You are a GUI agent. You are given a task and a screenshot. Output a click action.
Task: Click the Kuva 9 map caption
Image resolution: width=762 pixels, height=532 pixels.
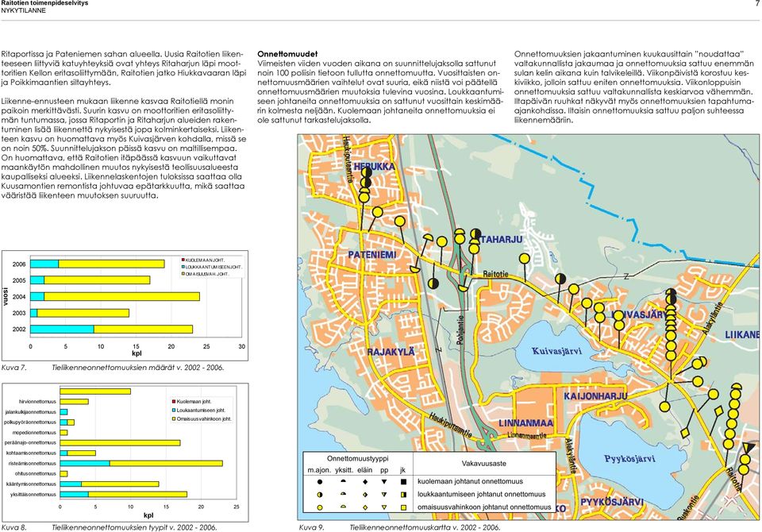pos(399,527)
